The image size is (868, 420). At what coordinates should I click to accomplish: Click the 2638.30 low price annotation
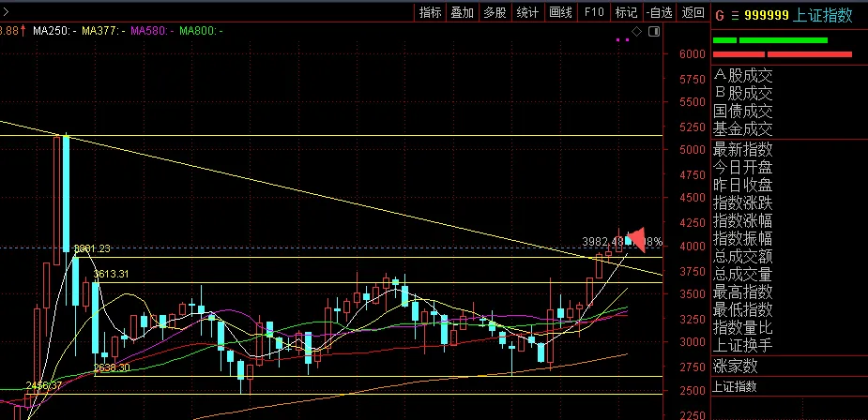[112, 367]
